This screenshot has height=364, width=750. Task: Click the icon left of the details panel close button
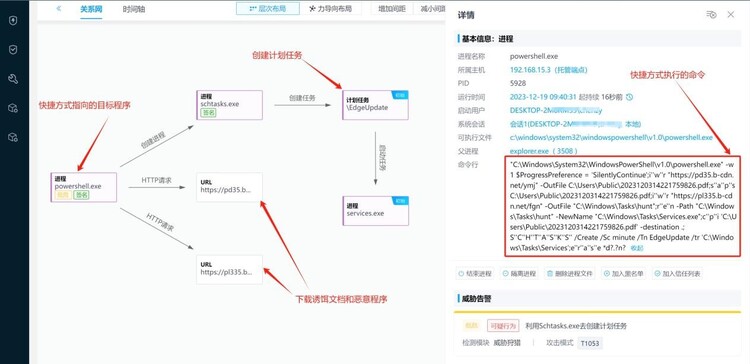click(x=711, y=15)
